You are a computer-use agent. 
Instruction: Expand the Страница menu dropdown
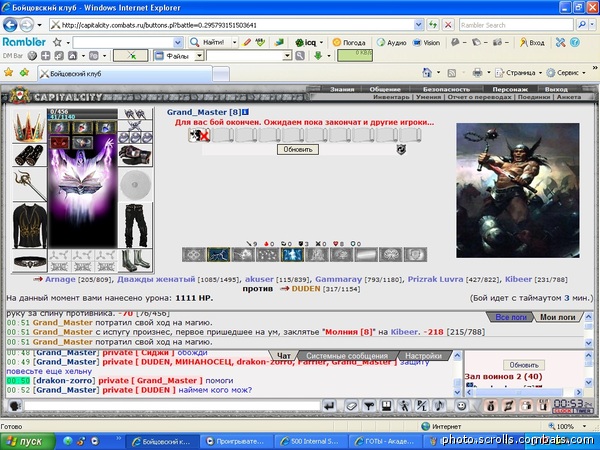(x=540, y=73)
